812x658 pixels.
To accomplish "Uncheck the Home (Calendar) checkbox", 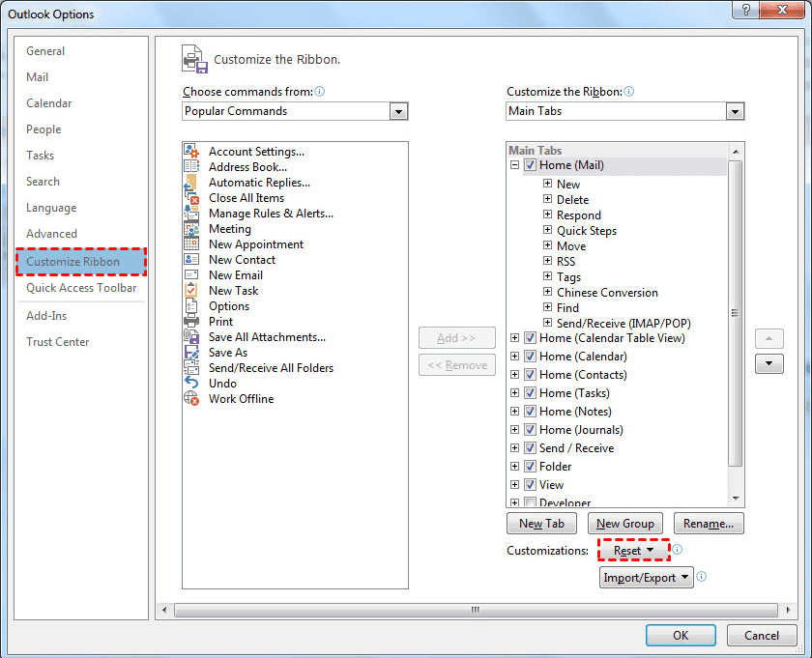I will [x=530, y=357].
